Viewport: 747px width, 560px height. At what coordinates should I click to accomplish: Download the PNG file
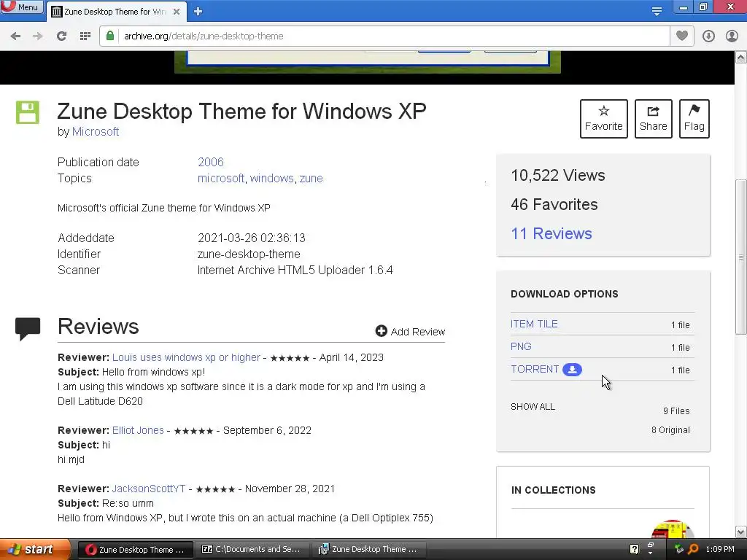pos(521,346)
